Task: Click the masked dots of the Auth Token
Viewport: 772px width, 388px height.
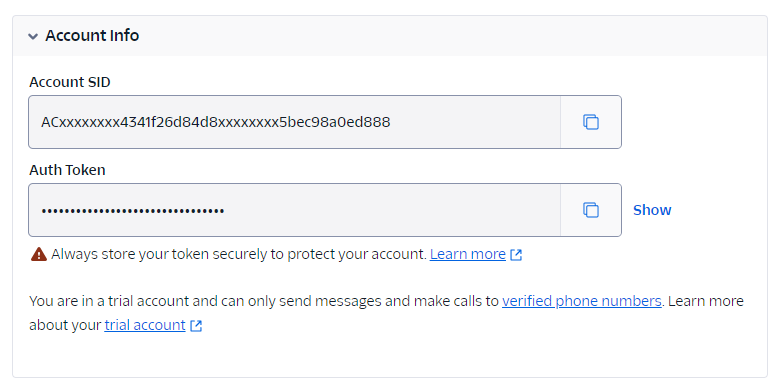Action: pyautogui.click(x=133, y=211)
